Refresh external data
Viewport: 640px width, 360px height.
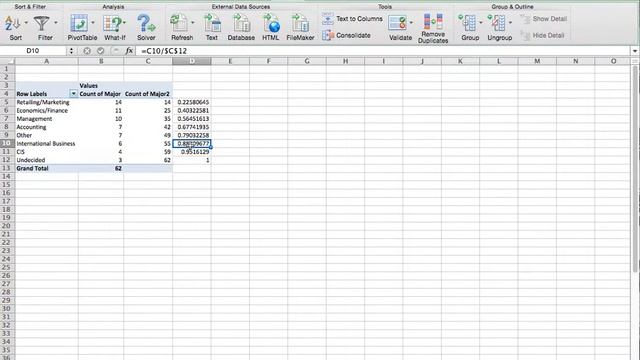point(179,23)
